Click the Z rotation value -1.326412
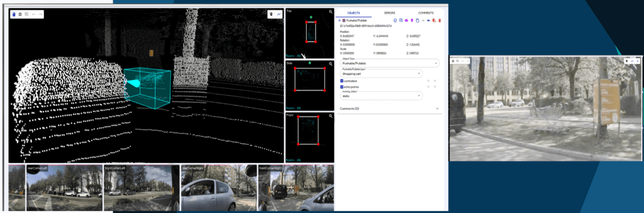The width and height of the screenshot is (644, 213). tap(414, 45)
